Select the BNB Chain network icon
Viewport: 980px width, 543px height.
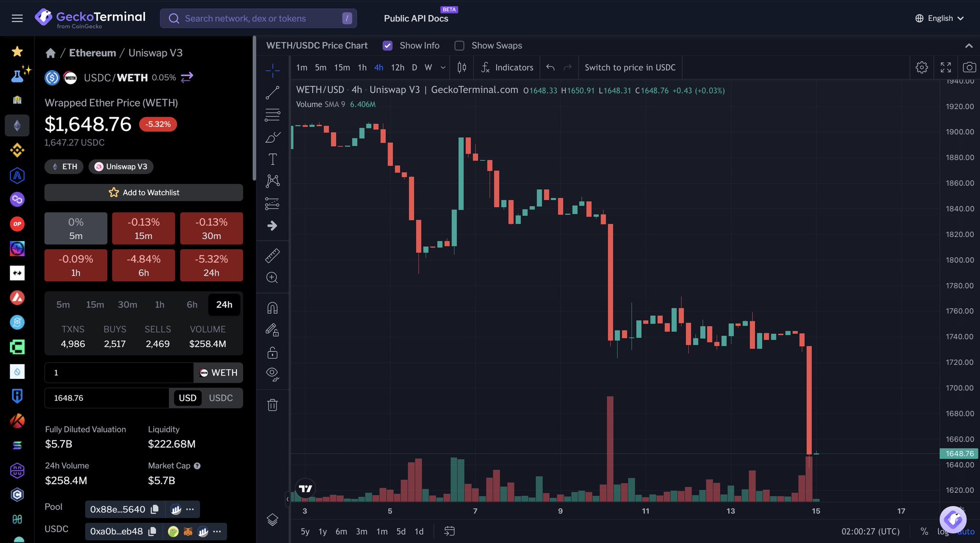tap(17, 150)
